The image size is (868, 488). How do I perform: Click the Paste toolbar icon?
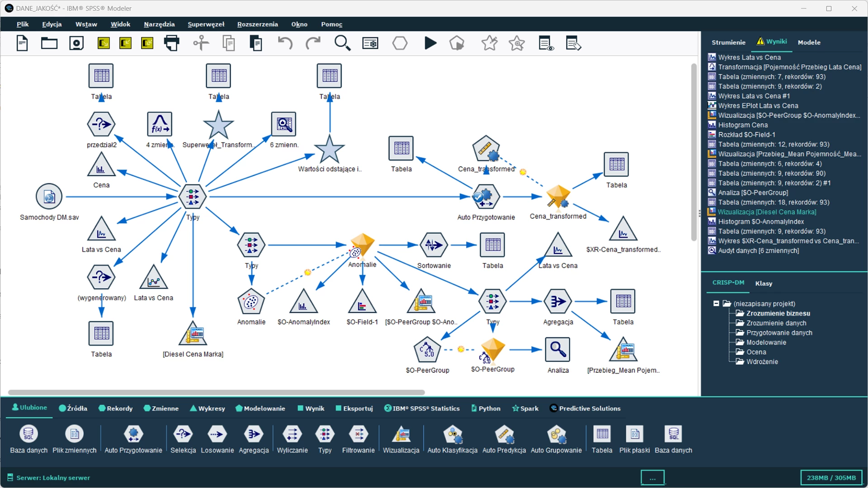pos(256,43)
